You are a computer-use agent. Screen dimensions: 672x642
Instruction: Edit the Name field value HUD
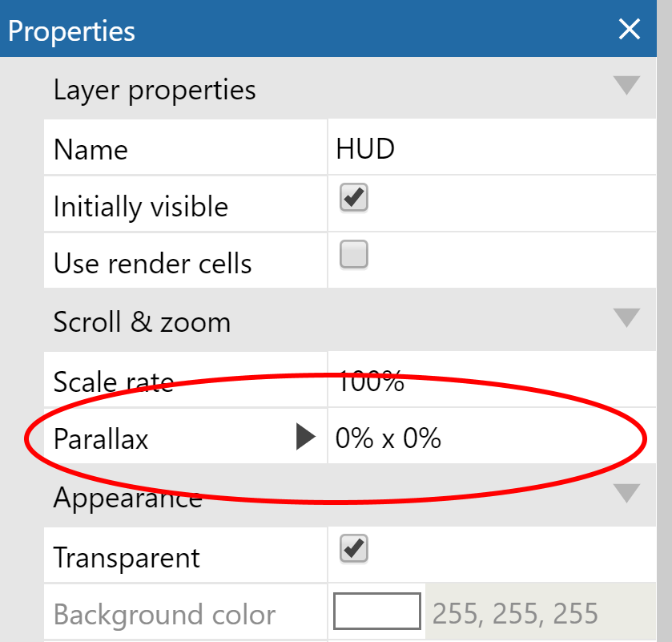point(365,150)
